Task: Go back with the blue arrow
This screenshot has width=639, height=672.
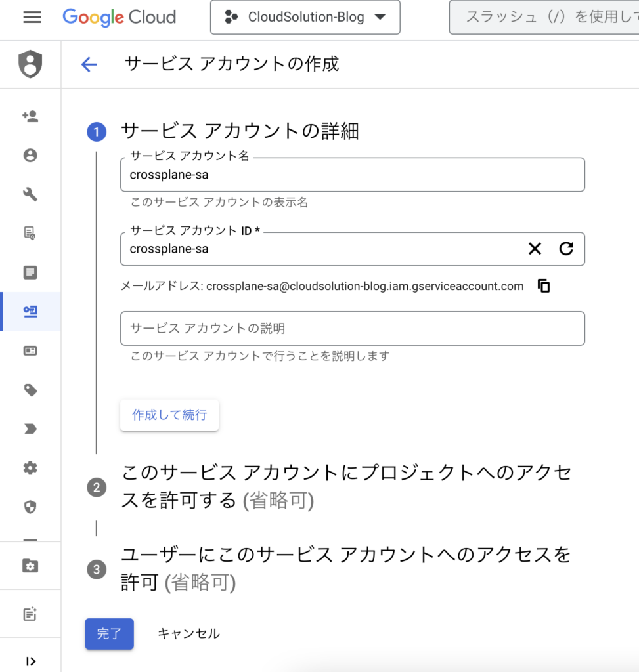Action: (89, 64)
